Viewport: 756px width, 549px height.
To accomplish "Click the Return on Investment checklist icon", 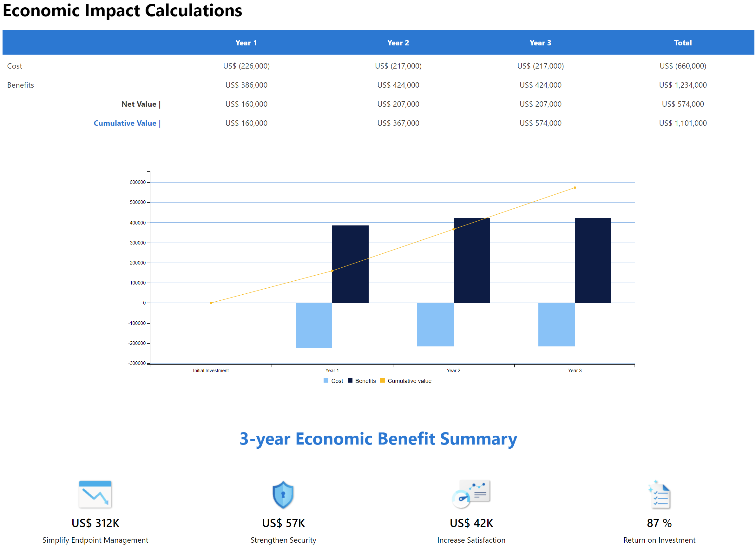I will tap(659, 494).
